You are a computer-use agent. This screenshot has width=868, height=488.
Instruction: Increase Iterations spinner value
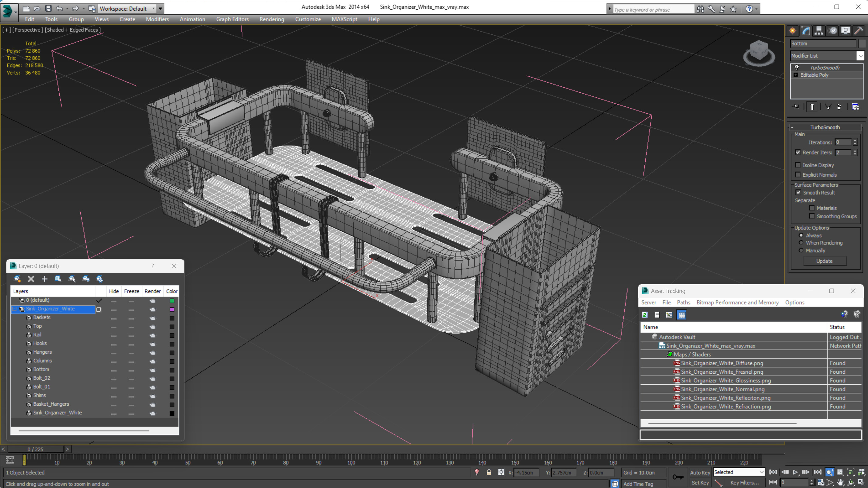pos(855,140)
